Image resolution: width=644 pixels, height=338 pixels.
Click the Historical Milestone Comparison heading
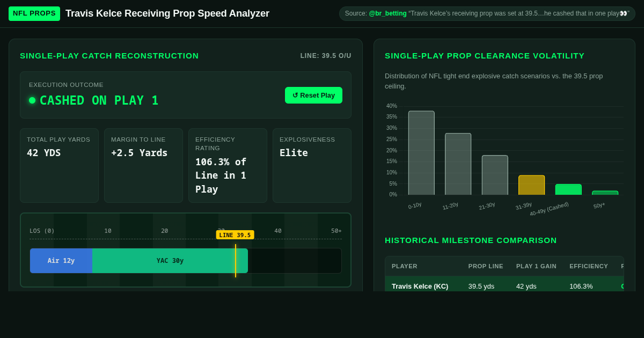(x=471, y=240)
